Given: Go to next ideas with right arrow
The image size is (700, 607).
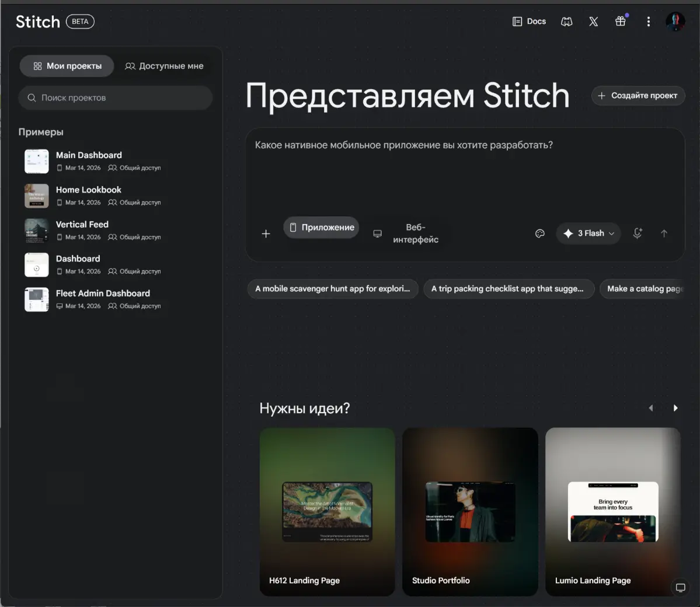Looking at the screenshot, I should [x=675, y=408].
